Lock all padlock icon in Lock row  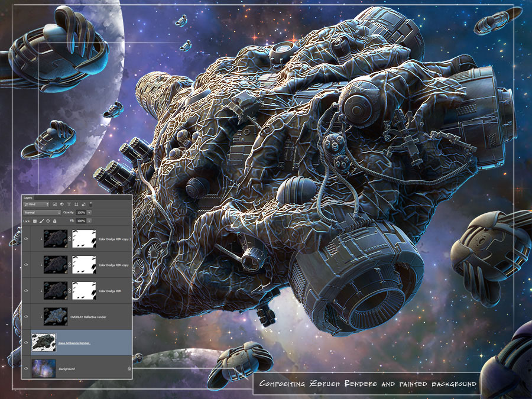54,221
